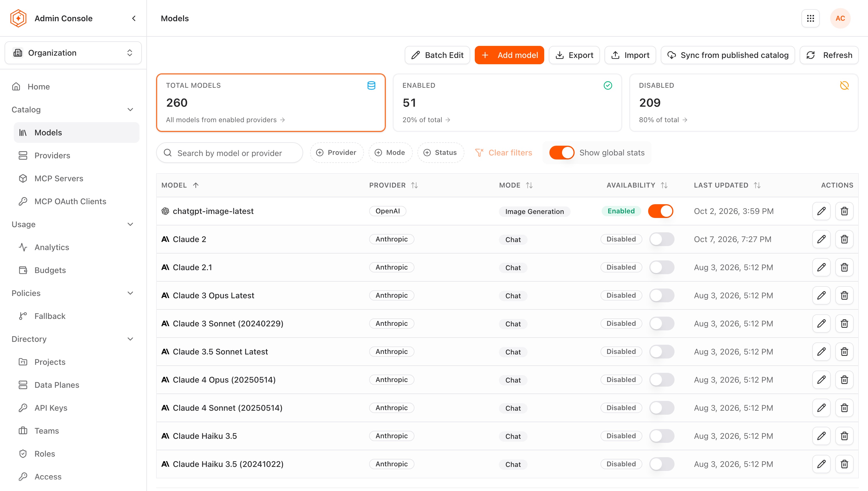Open MCP Servers page
This screenshot has height=491, width=868.
76,178
